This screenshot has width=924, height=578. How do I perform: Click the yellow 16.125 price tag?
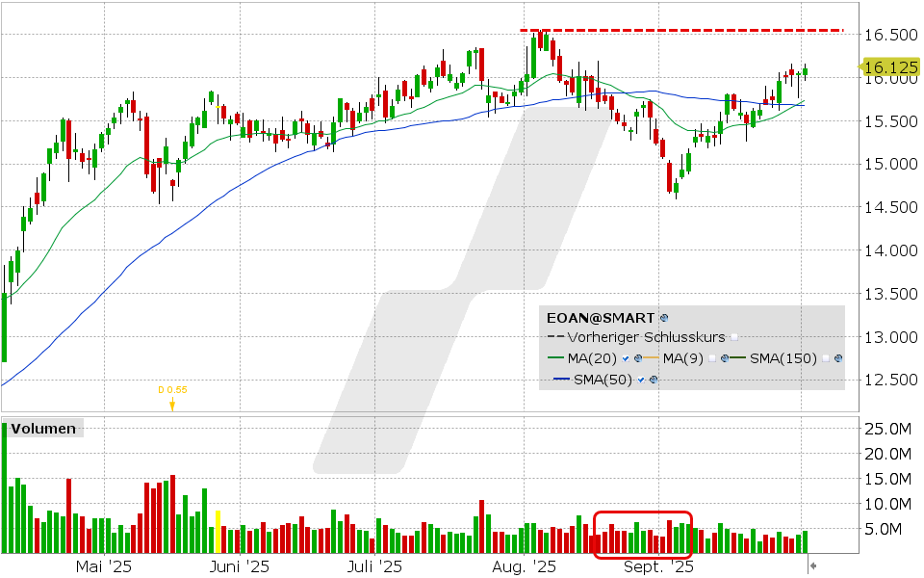[888, 67]
